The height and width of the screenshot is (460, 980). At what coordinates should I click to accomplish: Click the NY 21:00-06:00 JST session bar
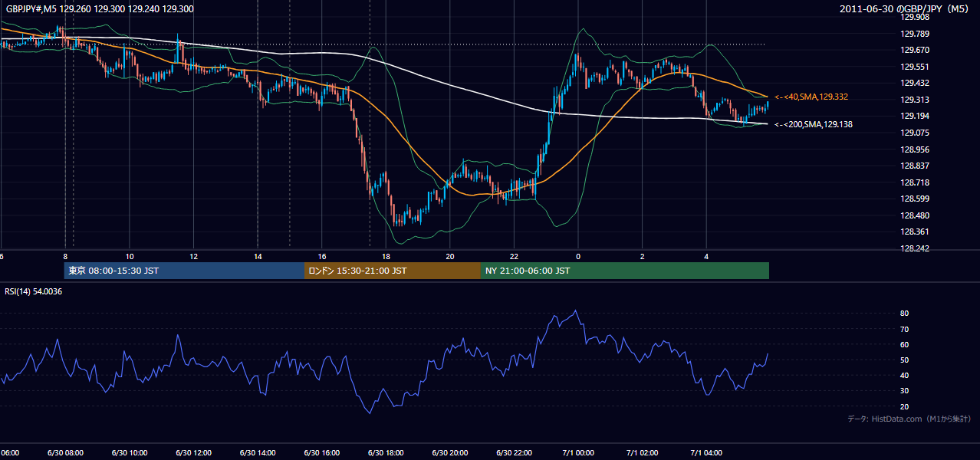tap(625, 271)
